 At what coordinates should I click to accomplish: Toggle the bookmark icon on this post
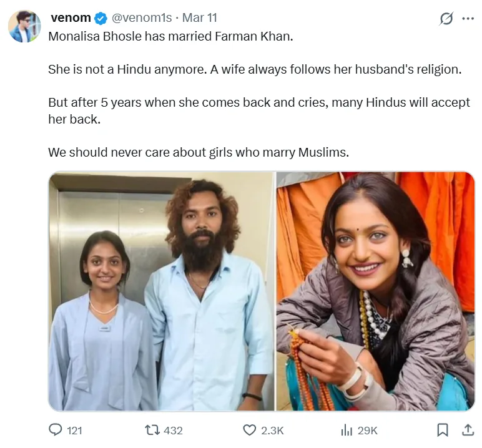tap(442, 430)
